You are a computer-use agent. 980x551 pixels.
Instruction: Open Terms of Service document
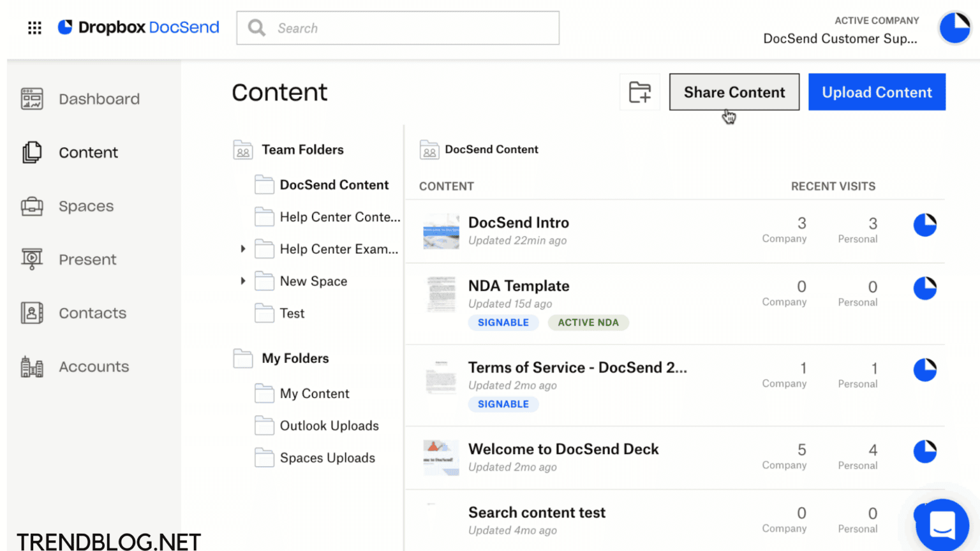(577, 368)
